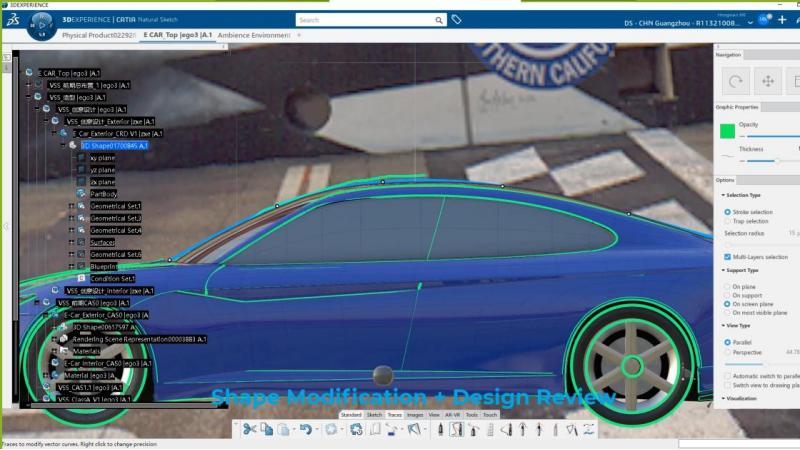Viewport: 800px width, 450px height.
Task: Select the Parallel view radio button
Action: (x=727, y=342)
